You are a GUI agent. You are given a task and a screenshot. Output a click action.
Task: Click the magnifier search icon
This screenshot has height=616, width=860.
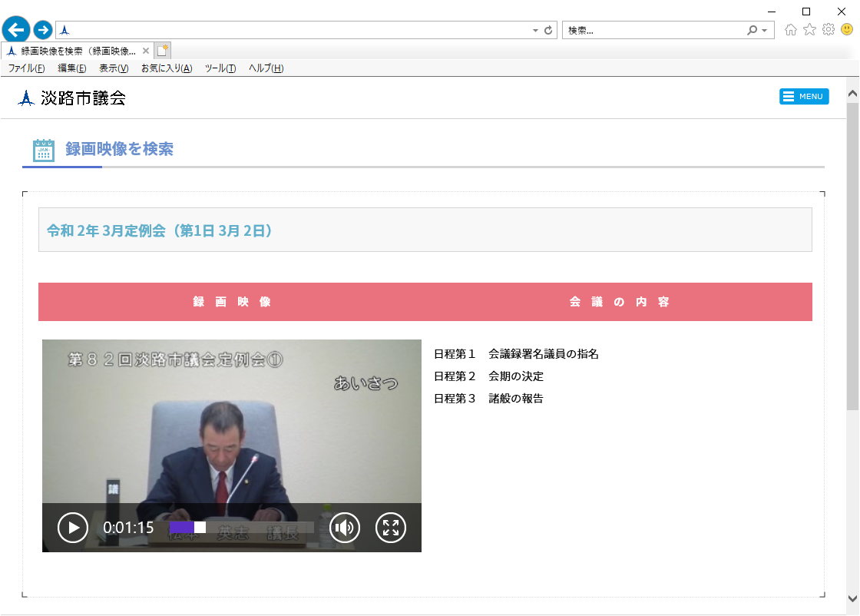click(752, 30)
